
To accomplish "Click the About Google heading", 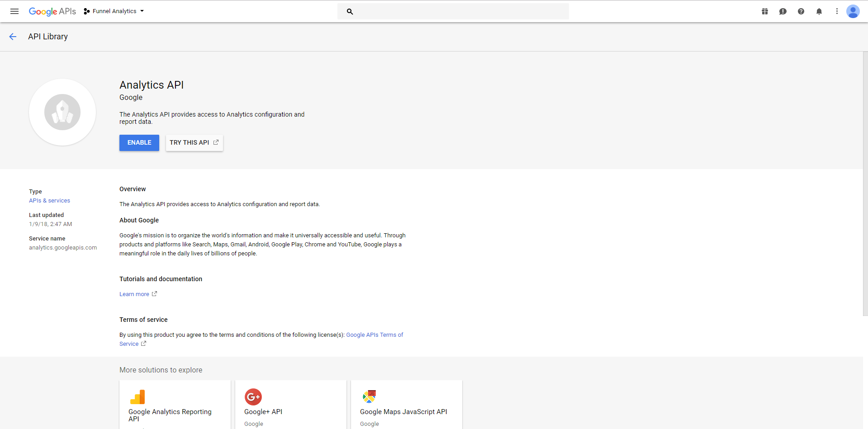I will coord(139,221).
